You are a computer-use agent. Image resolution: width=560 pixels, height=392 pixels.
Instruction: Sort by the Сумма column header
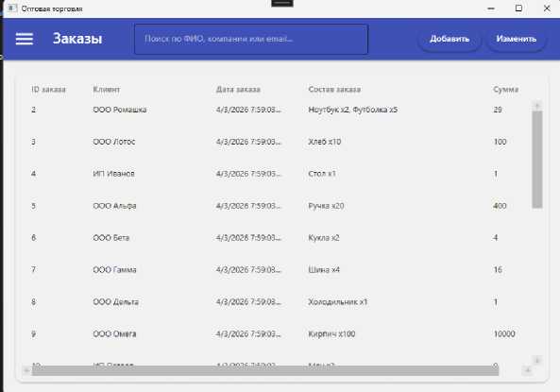(506, 89)
